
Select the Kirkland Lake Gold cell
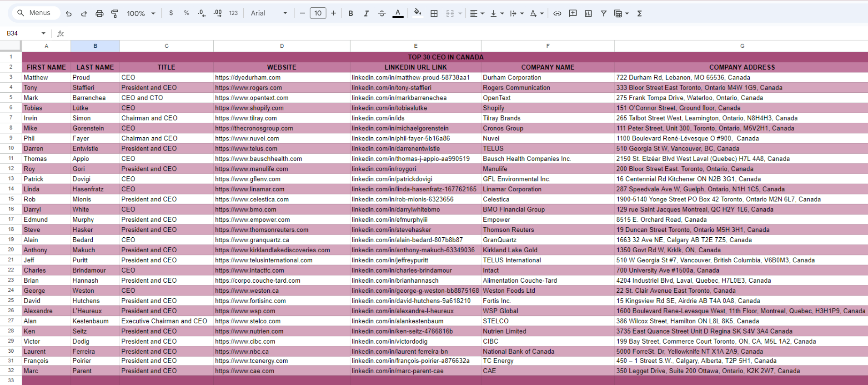pyautogui.click(x=548, y=250)
